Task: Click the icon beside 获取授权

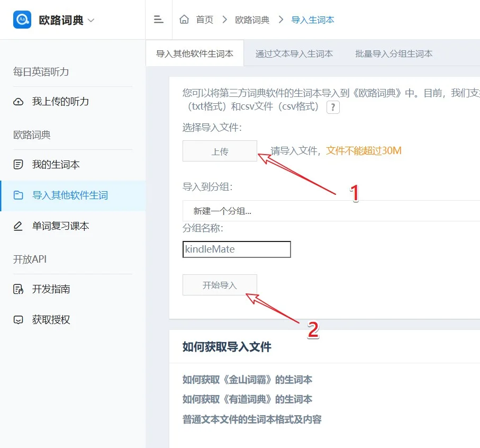Action: click(19, 320)
